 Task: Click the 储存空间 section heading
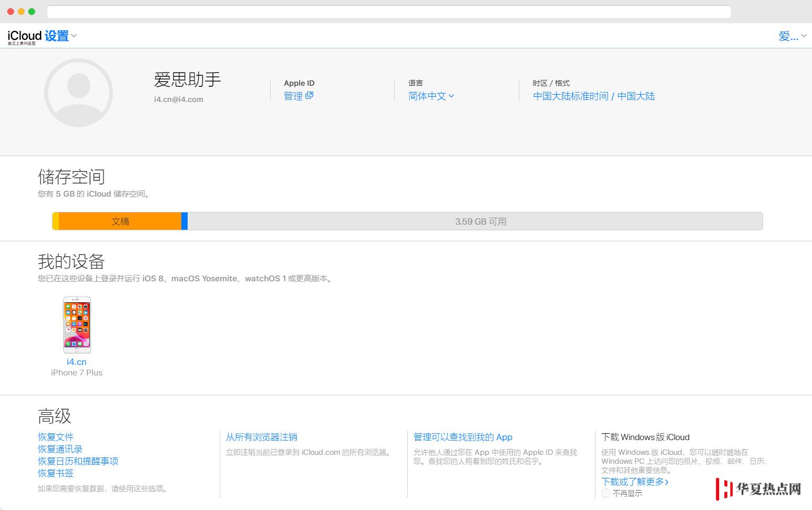point(71,177)
